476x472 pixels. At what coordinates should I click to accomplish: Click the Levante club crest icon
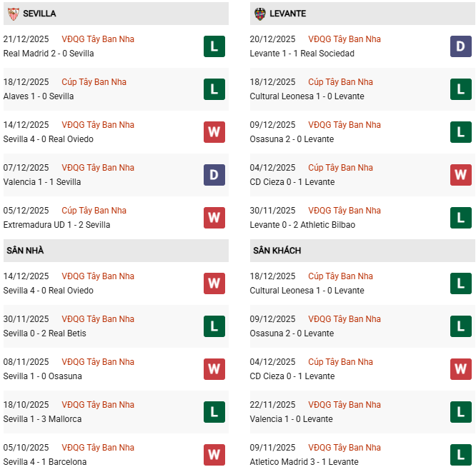(259, 14)
